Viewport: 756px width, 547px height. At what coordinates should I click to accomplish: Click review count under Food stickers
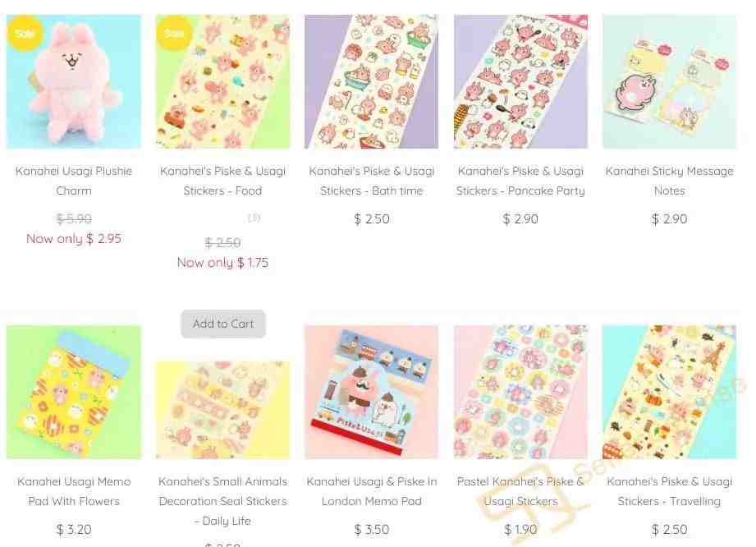click(x=254, y=218)
